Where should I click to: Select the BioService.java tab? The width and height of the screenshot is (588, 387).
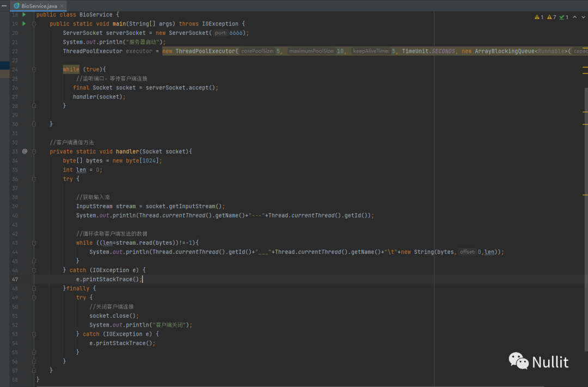[x=38, y=5]
